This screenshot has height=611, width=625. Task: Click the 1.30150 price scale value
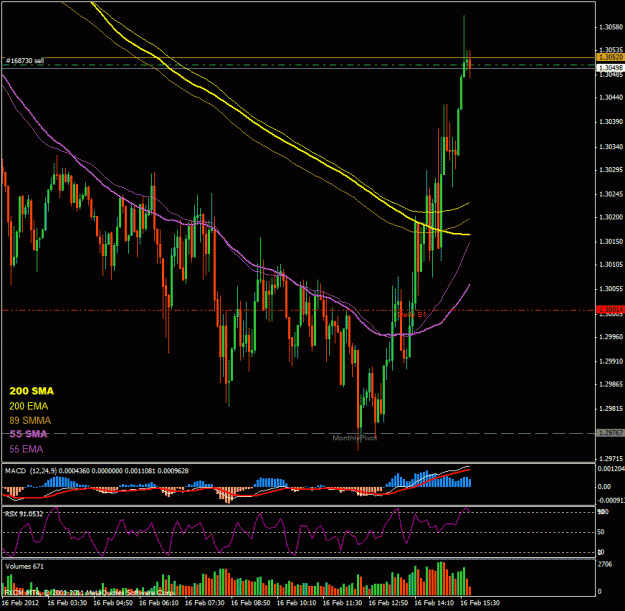[x=611, y=242]
